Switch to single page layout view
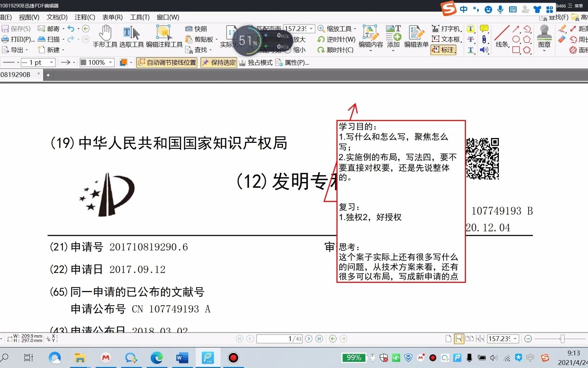 coord(448,339)
